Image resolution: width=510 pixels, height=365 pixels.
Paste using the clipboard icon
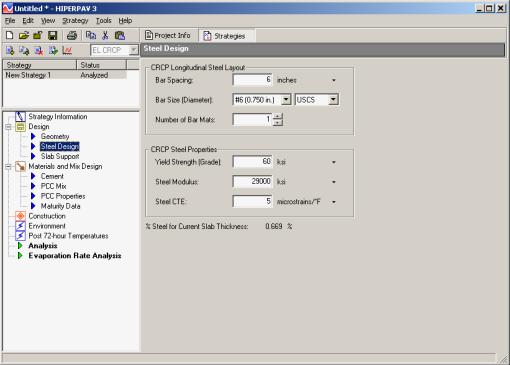click(x=120, y=35)
